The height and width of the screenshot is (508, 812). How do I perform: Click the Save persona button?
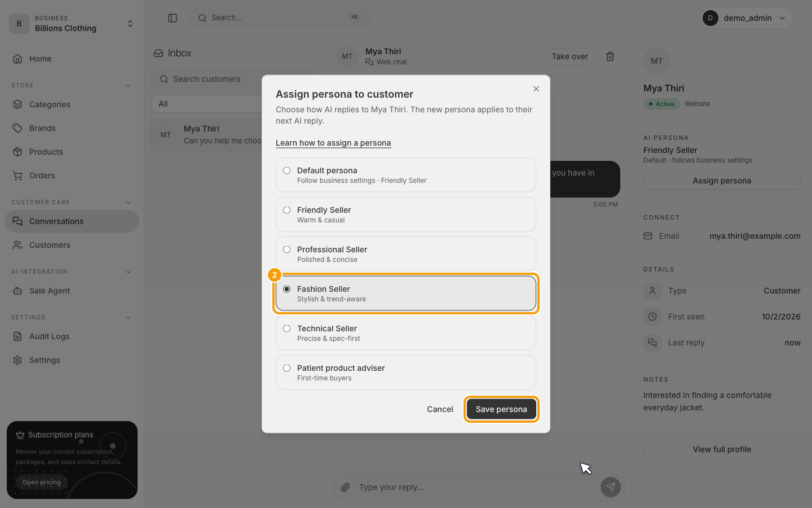pos(501,409)
